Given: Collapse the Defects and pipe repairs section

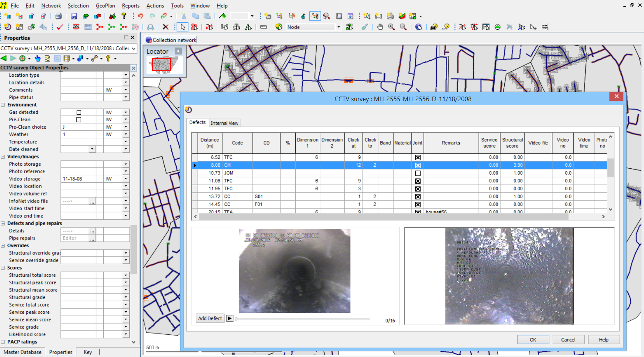Looking at the screenshot, I should coord(3,223).
